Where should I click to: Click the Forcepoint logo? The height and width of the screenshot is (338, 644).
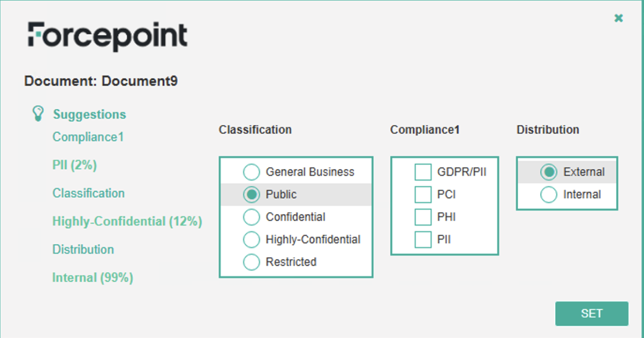click(107, 36)
